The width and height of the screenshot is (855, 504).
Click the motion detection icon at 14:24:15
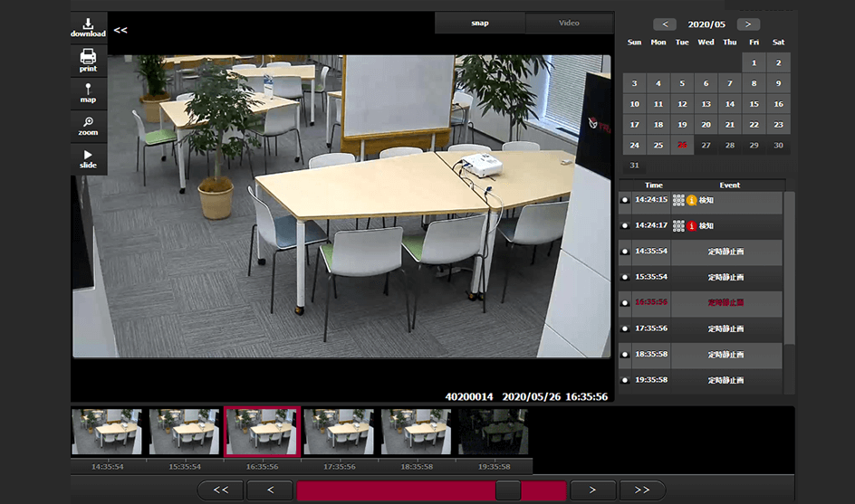(678, 200)
